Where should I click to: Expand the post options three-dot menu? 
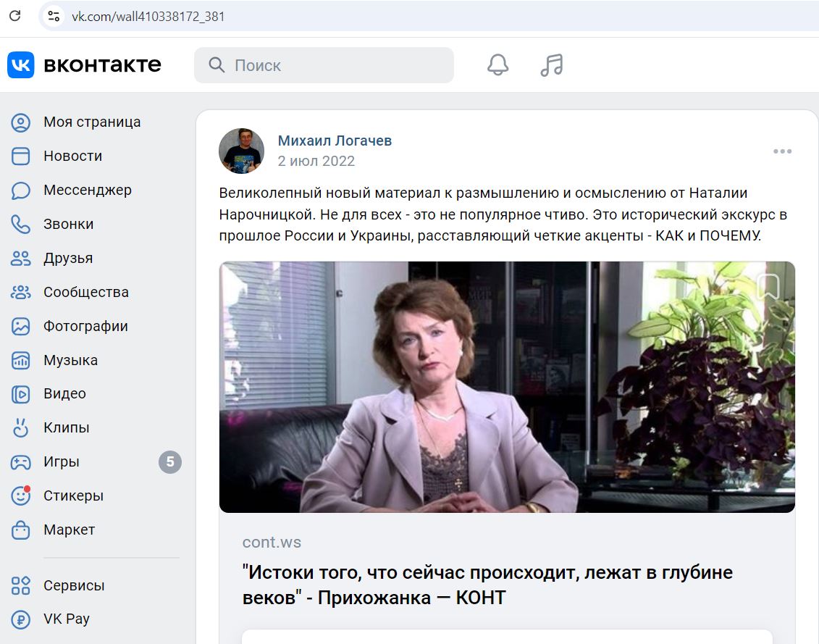point(783,151)
